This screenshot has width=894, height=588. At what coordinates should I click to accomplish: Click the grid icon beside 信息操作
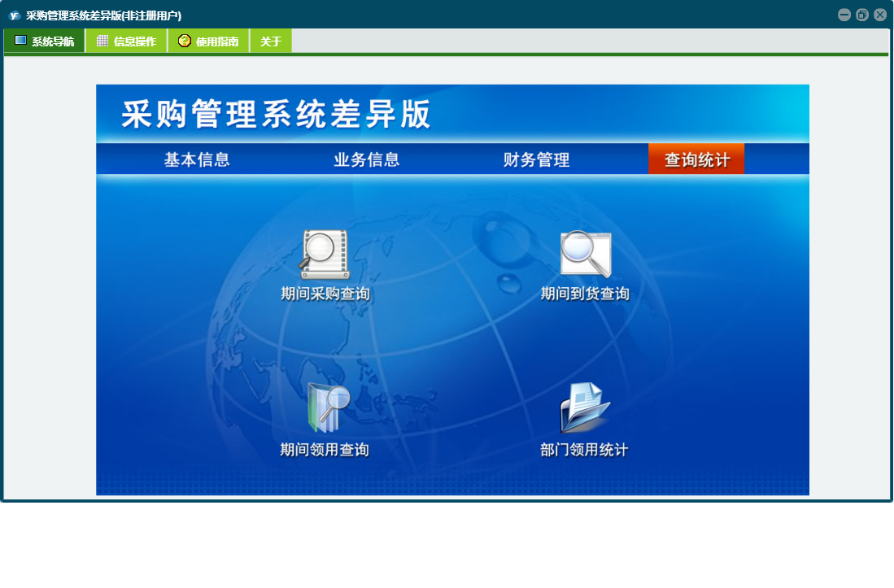102,41
